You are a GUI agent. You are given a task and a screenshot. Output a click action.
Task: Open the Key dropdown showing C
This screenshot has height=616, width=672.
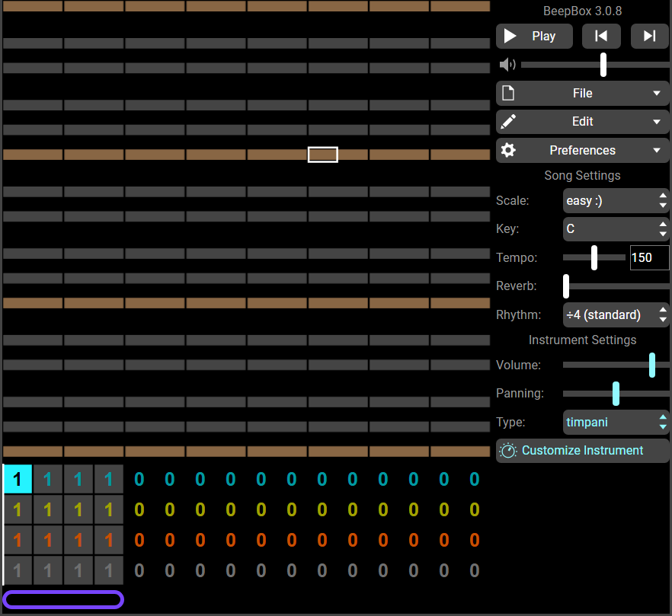[x=616, y=228]
